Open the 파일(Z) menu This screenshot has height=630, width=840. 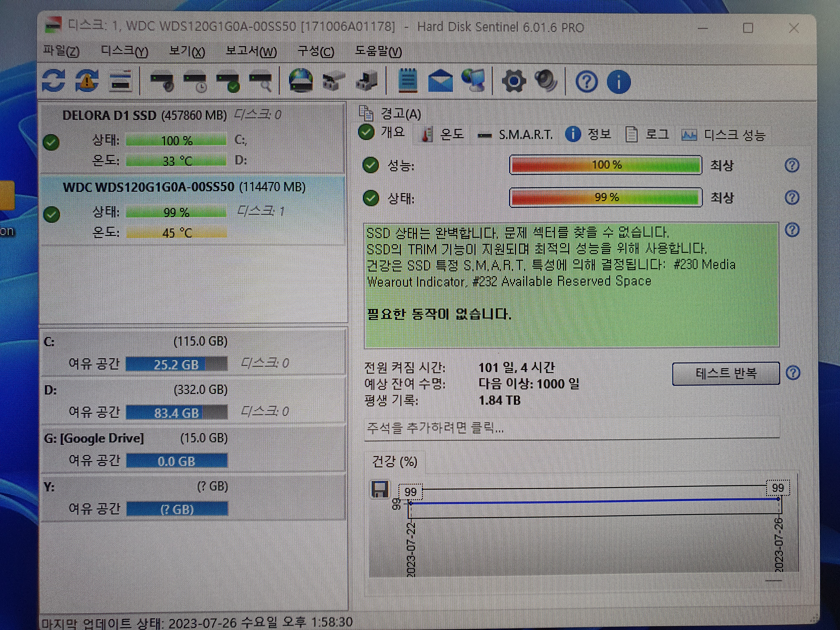point(61,51)
